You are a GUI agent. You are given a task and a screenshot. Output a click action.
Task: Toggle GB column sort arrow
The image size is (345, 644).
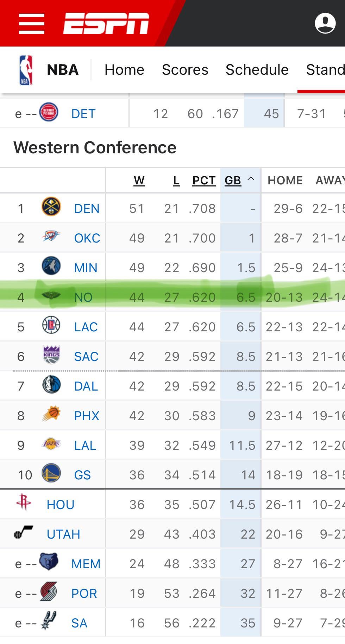pyautogui.click(x=251, y=179)
